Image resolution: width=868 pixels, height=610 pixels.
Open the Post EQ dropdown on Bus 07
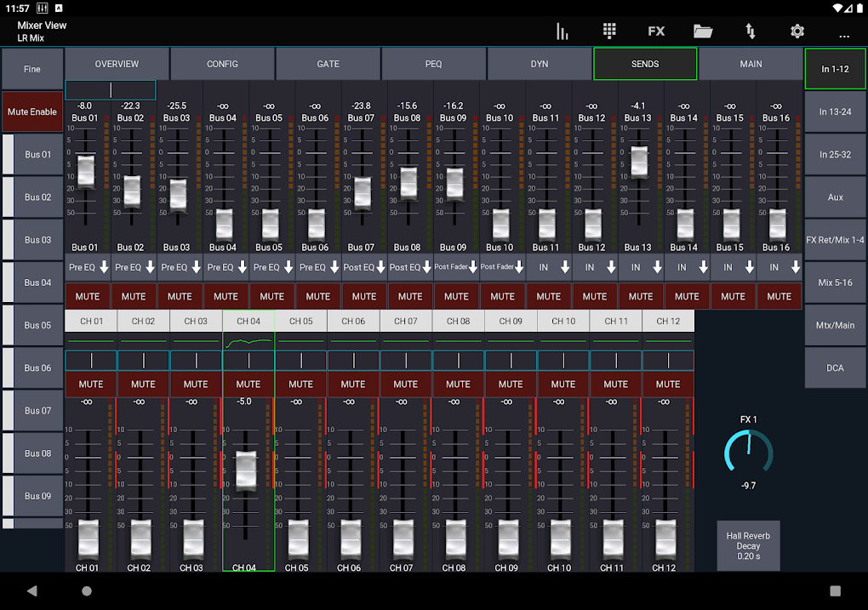pos(364,266)
